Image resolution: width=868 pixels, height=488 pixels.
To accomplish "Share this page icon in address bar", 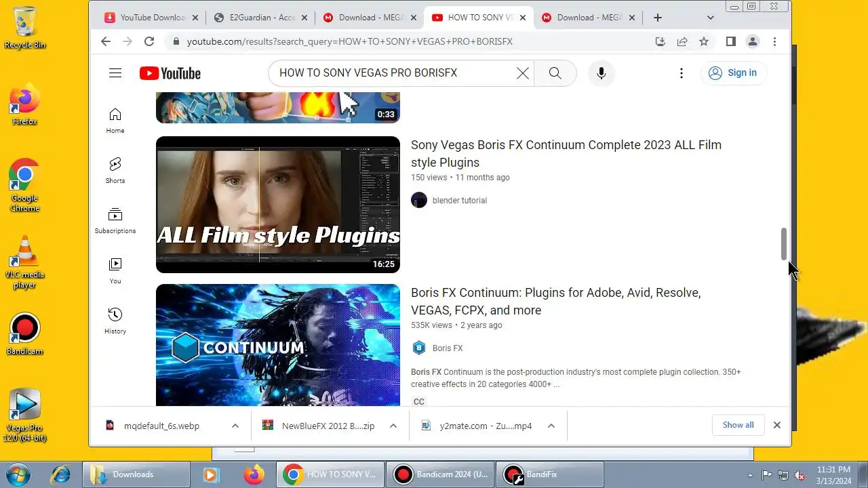I will click(x=682, y=41).
